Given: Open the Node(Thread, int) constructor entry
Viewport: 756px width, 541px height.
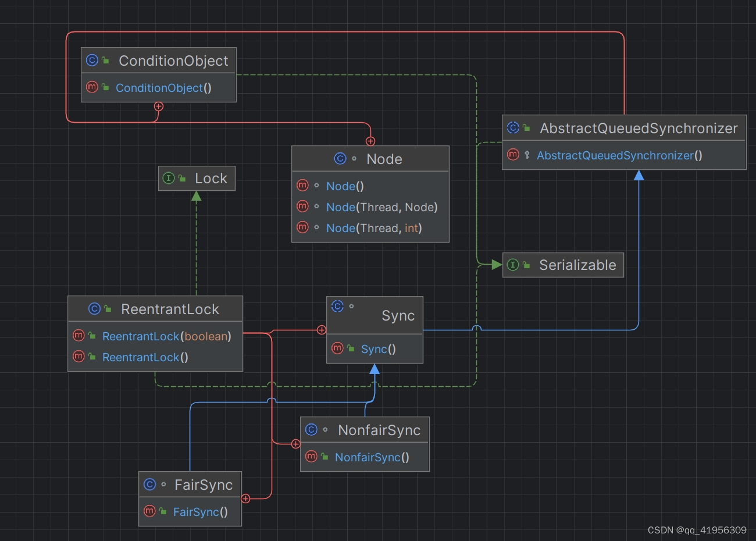Looking at the screenshot, I should pos(374,228).
